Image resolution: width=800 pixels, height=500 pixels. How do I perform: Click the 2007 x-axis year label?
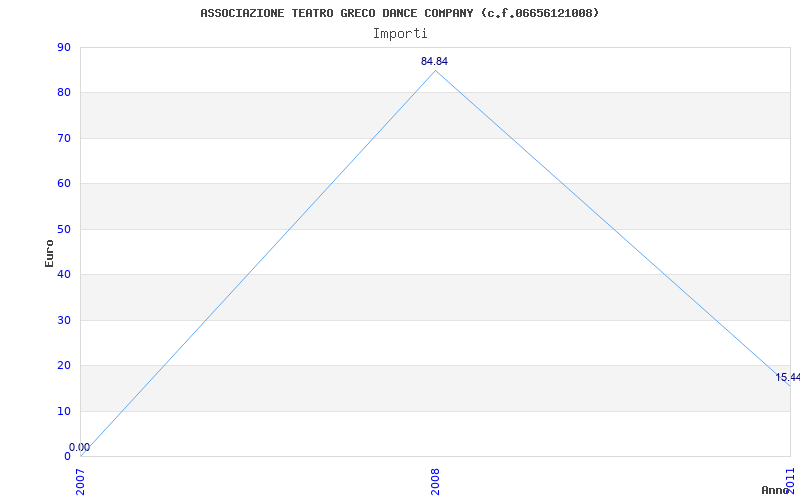(x=81, y=482)
